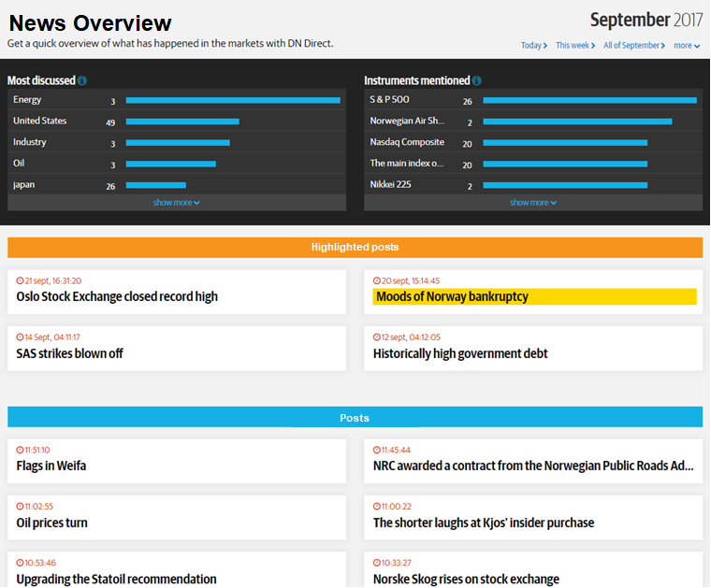This screenshot has width=711, height=588.
Task: Click clock icon on Oslo Stock Exchange post
Action: click(20, 280)
